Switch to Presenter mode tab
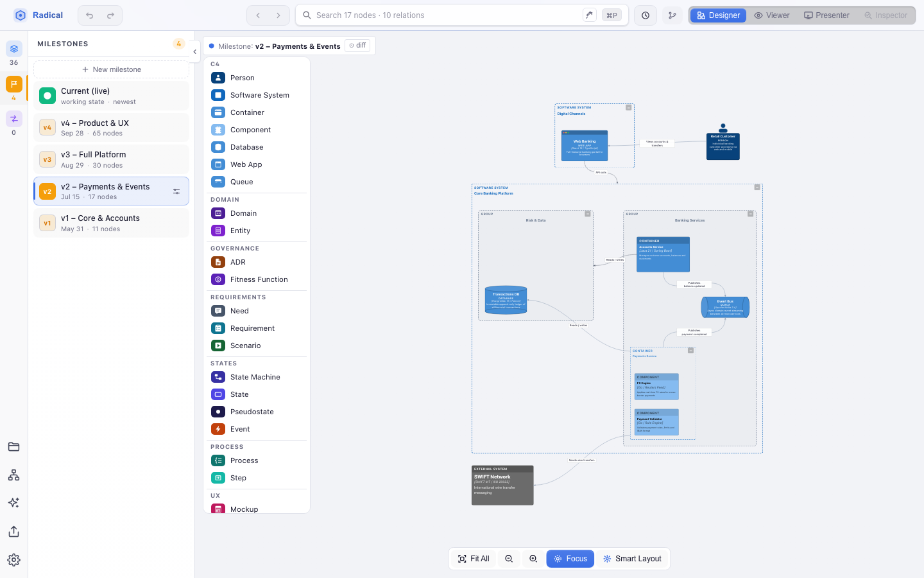 point(826,15)
